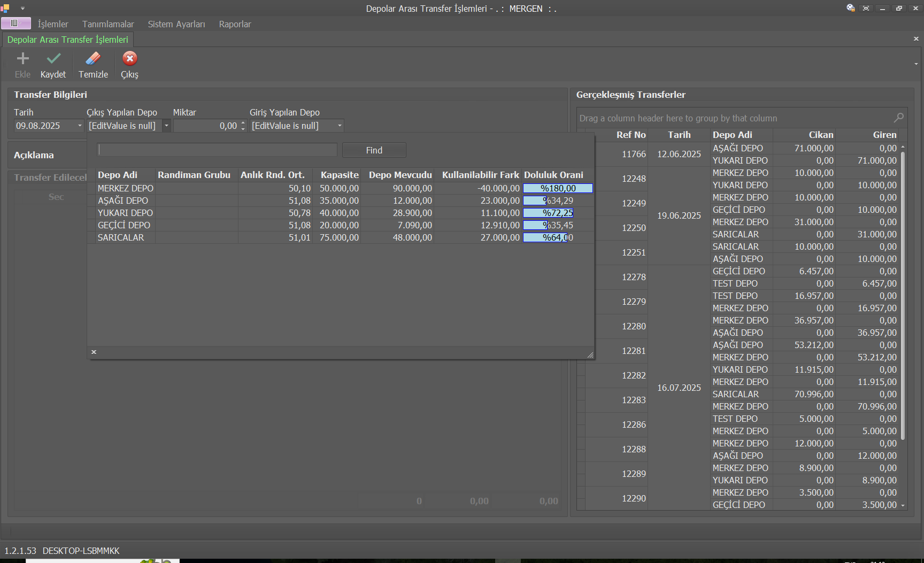
Task: Click the Temizle eraser icon
Action: coord(93,59)
